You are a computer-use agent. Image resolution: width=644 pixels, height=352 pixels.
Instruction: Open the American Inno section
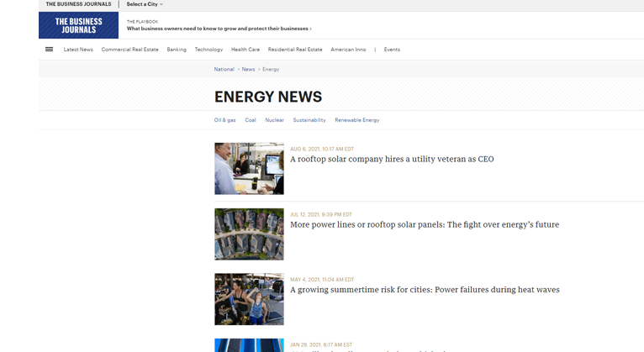(x=348, y=50)
